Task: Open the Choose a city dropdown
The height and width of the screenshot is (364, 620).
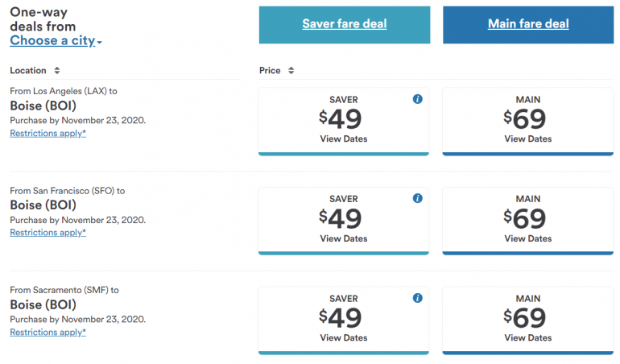Action: (56, 41)
